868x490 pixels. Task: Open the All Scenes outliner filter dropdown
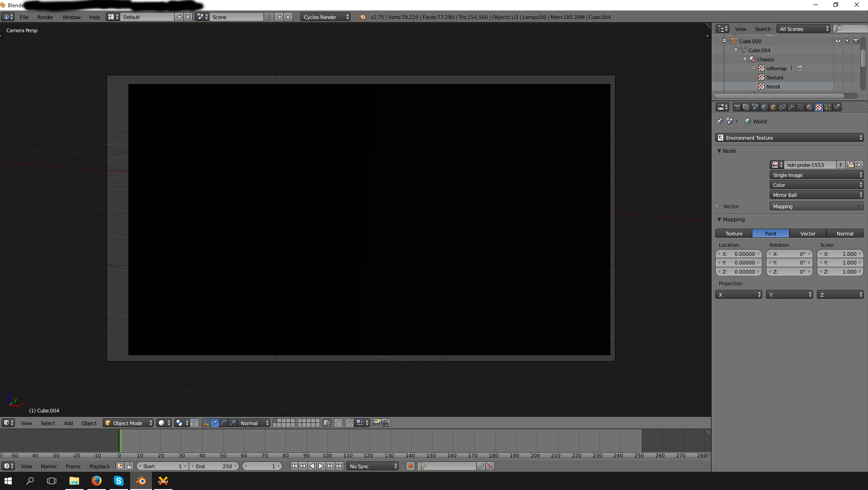point(803,29)
